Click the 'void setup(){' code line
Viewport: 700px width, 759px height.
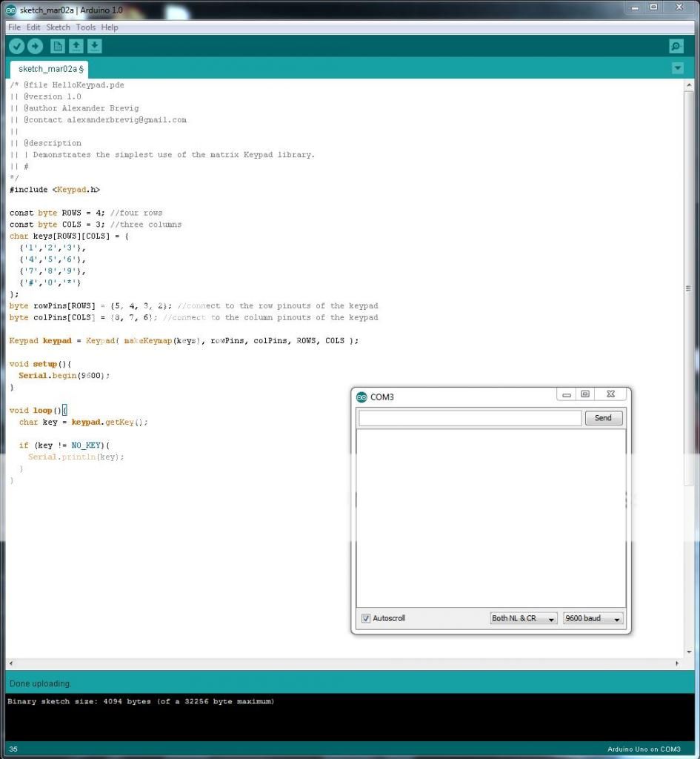[x=40, y=364]
